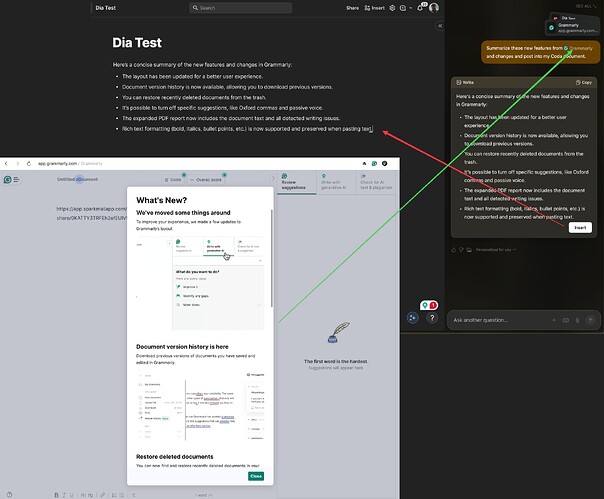Image resolution: width=604 pixels, height=499 pixels.
Task: Click the Untitled document title in Grammarly
Action: (77, 179)
